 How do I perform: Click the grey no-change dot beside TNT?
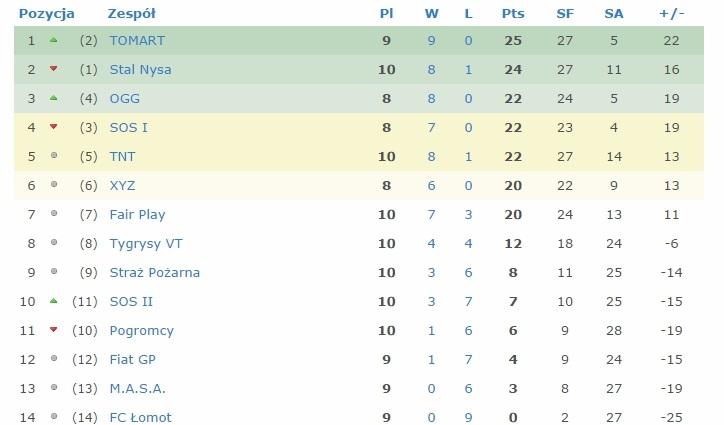(x=54, y=156)
